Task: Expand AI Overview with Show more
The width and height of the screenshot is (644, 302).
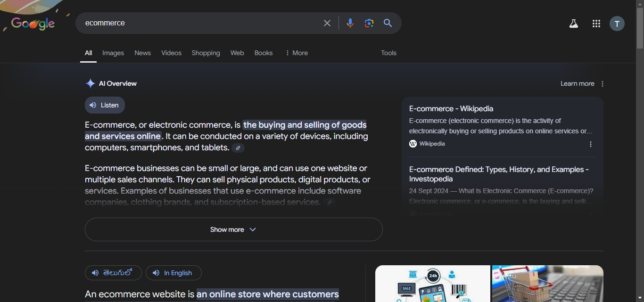Action: click(x=233, y=229)
